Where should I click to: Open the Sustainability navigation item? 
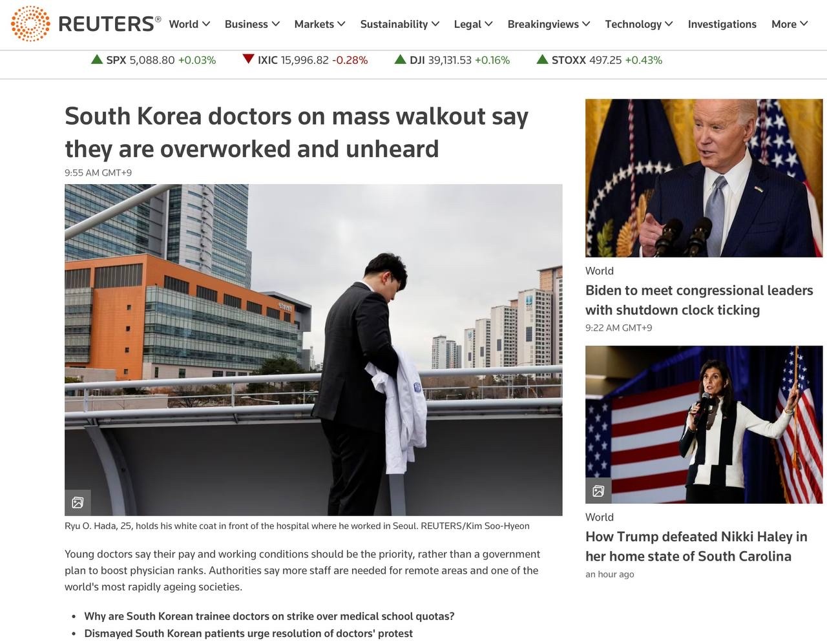(399, 24)
